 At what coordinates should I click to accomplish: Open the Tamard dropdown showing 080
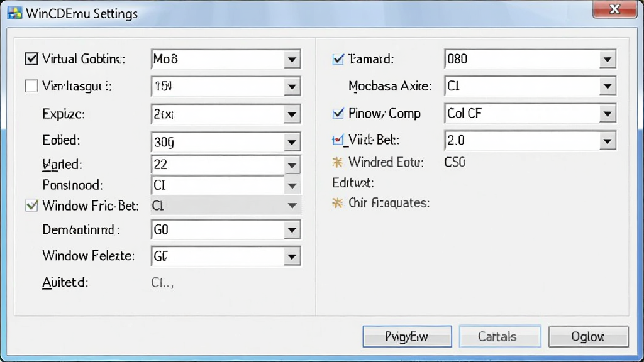[x=530, y=59]
